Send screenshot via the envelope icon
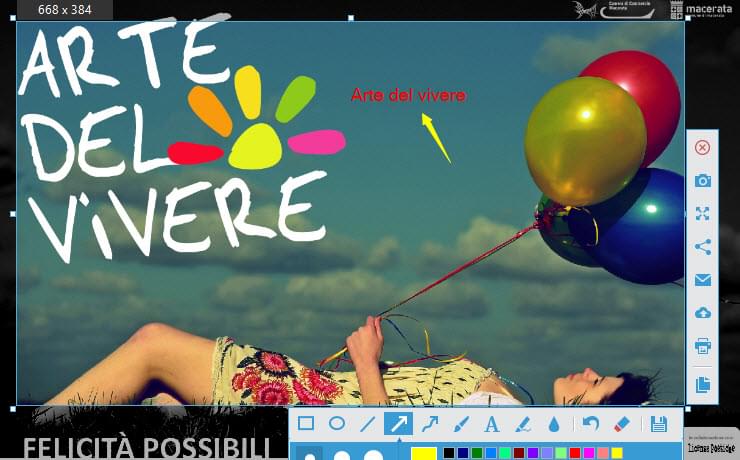Viewport: 740px width, 460px height. [702, 280]
